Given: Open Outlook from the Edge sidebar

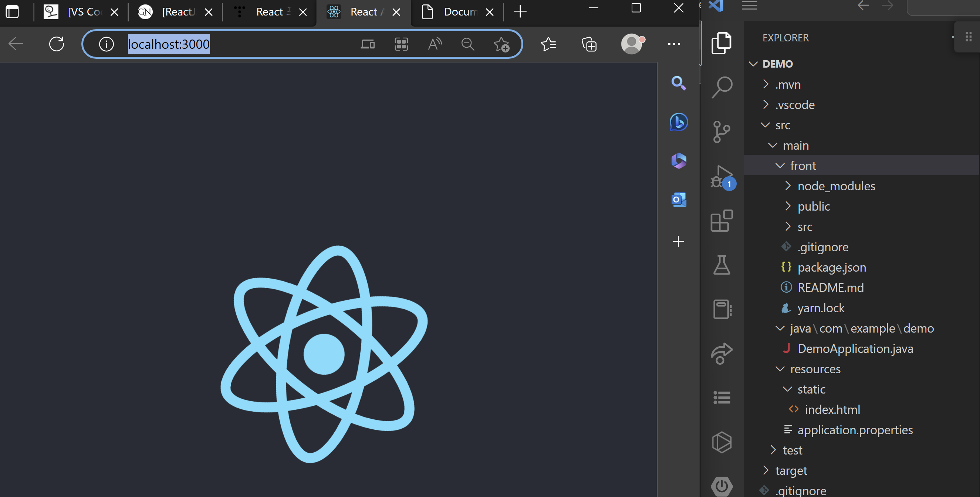Looking at the screenshot, I should (x=679, y=200).
